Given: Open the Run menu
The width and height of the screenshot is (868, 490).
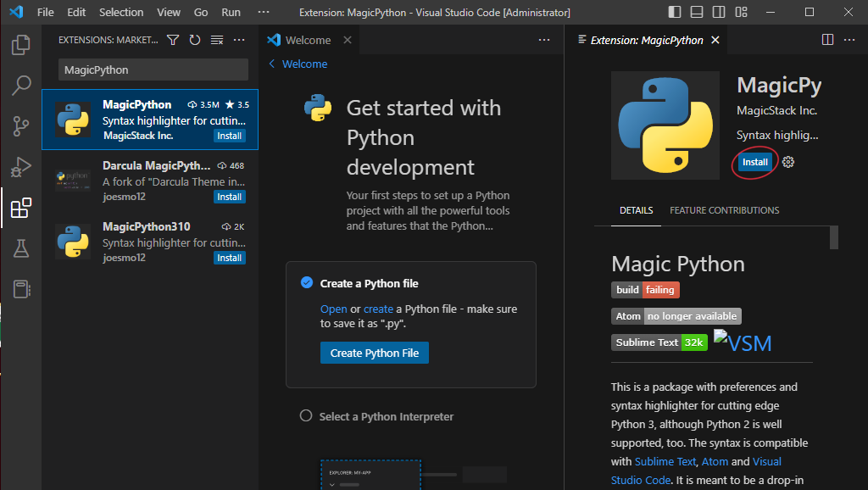Looking at the screenshot, I should click(231, 12).
